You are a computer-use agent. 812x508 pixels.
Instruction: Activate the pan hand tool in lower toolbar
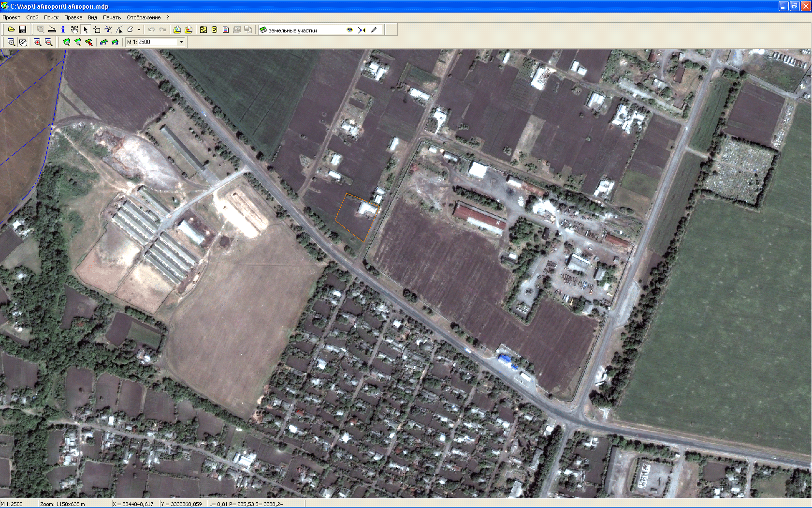23,42
